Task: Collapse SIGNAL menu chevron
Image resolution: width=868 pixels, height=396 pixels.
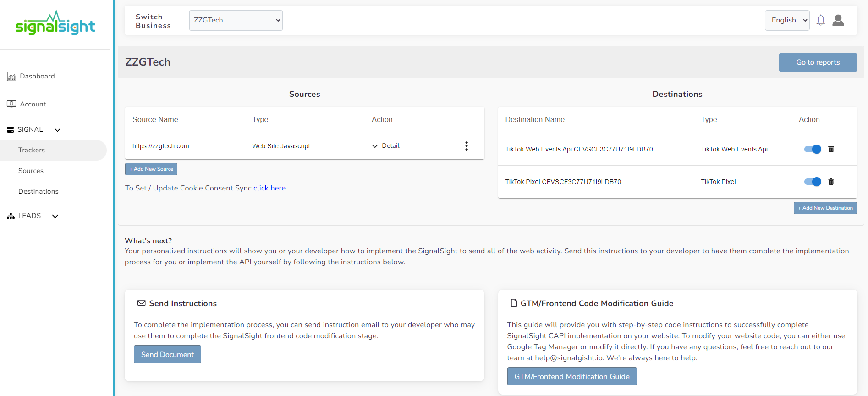Action: (x=58, y=130)
